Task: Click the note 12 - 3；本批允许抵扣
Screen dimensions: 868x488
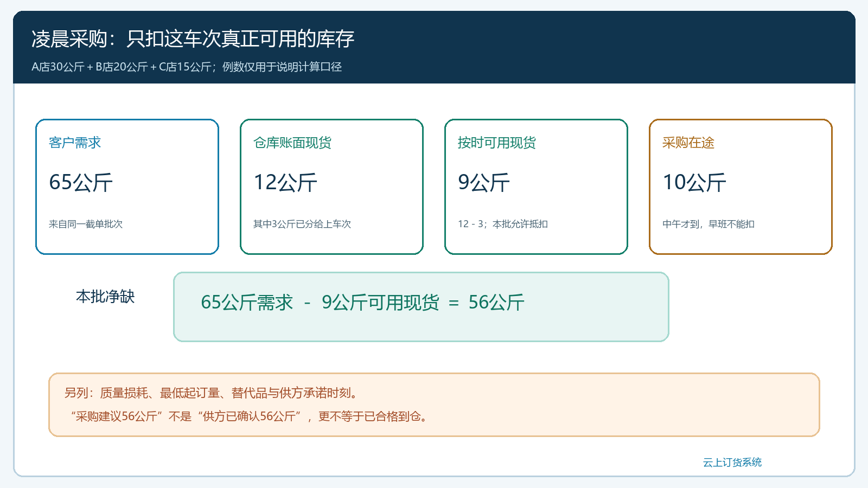Action: pyautogui.click(x=503, y=224)
